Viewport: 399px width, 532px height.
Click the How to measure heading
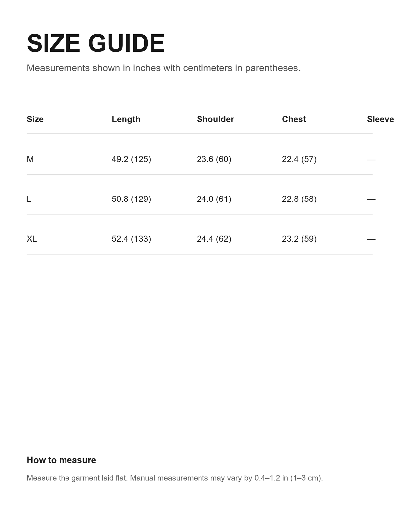(x=61, y=460)
